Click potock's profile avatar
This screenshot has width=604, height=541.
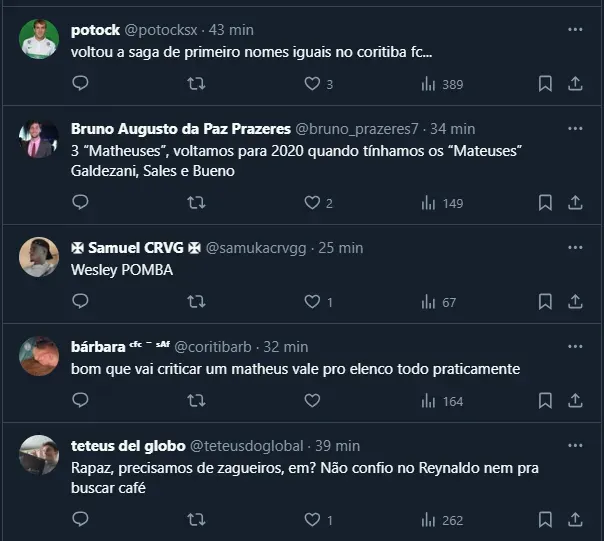click(39, 39)
